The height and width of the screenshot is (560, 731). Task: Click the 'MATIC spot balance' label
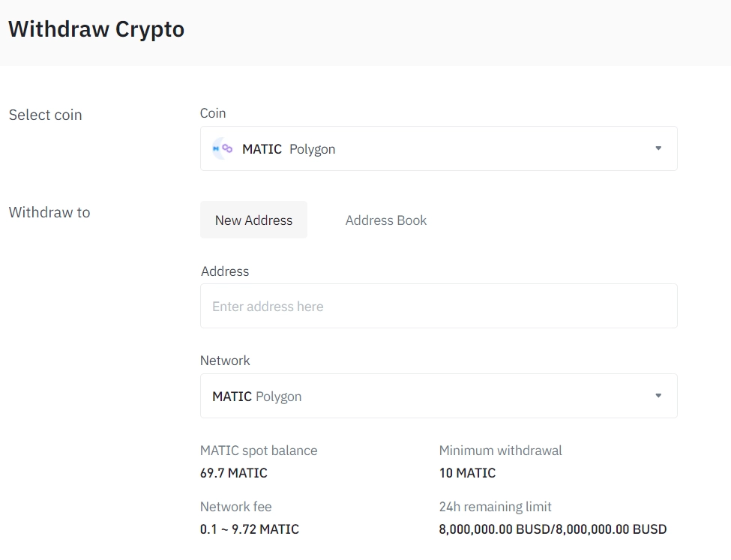pyautogui.click(x=258, y=451)
